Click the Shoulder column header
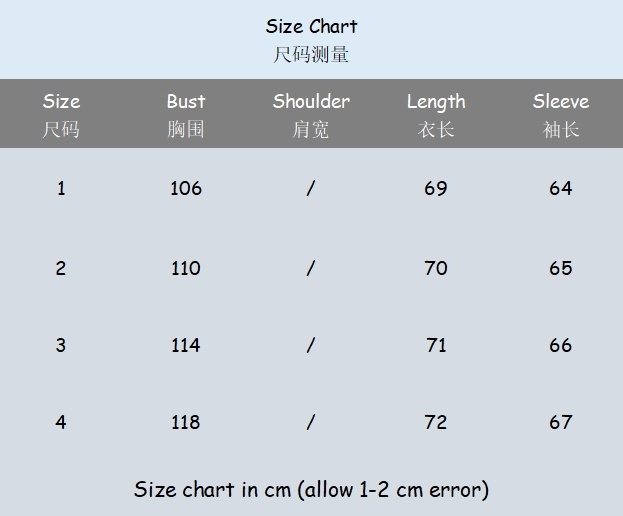 (x=311, y=102)
